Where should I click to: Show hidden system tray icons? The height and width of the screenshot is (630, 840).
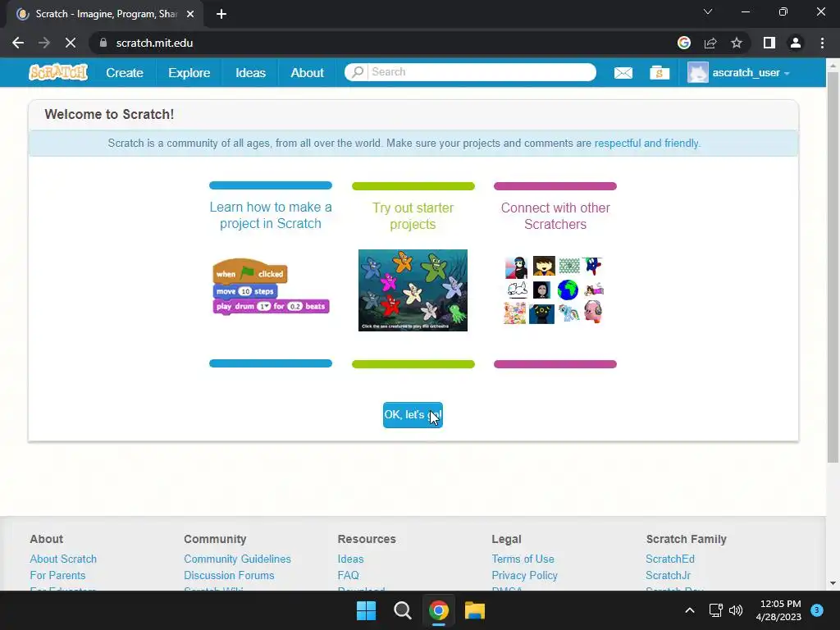pos(690,610)
